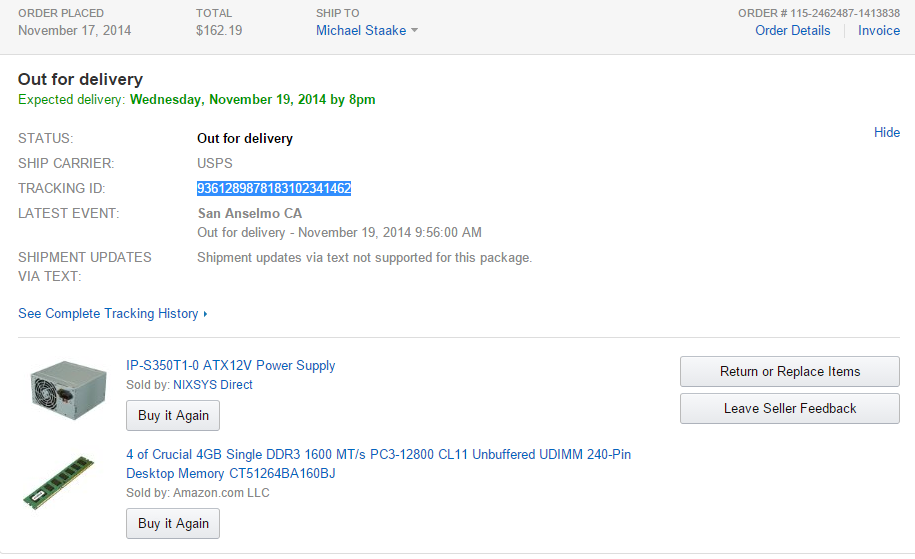Buy the Crucial memory again
This screenshot has width=915, height=559.
pyautogui.click(x=173, y=523)
